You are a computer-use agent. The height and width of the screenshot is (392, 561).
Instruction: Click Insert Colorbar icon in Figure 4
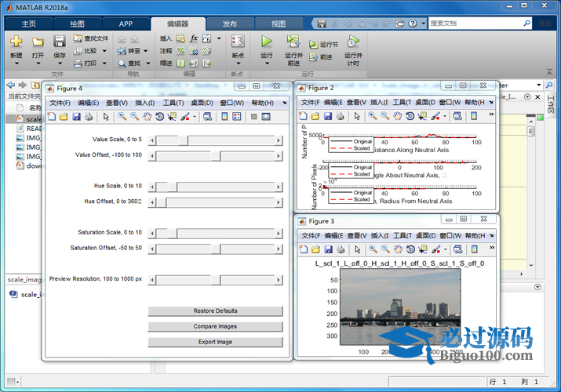point(224,117)
